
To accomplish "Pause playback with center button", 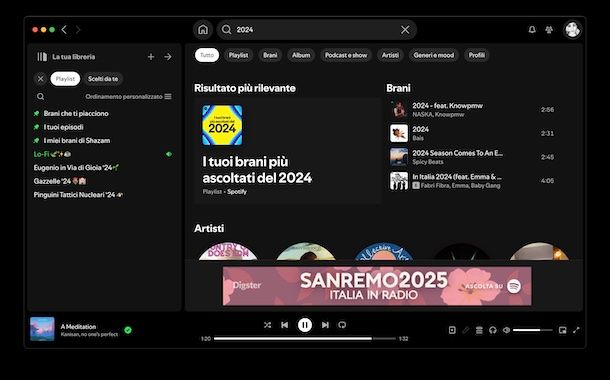I will click(x=305, y=325).
